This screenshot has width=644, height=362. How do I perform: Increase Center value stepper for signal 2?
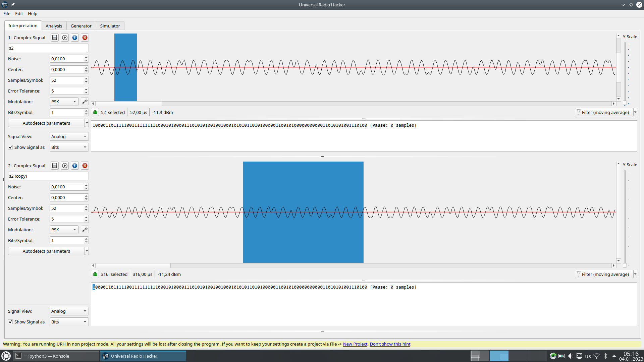[86, 195]
